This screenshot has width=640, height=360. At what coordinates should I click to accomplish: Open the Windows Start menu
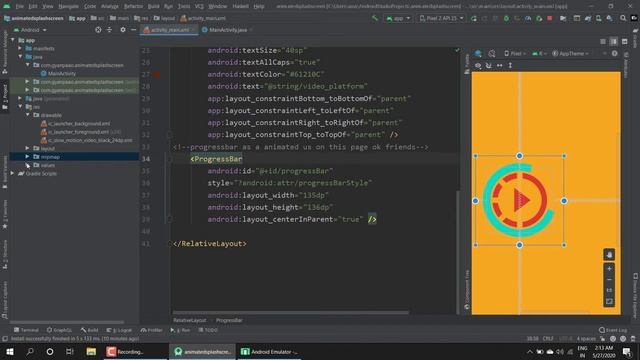10,351
